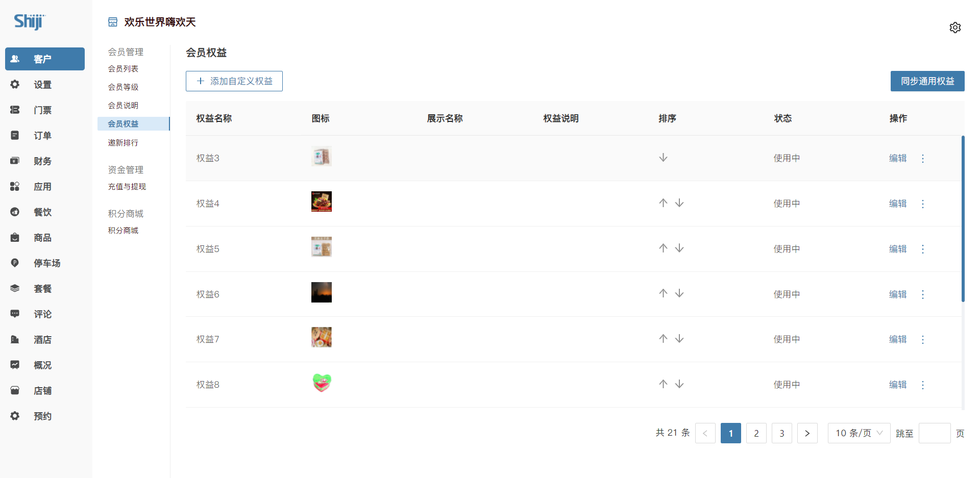Image resolution: width=980 pixels, height=478 pixels.
Task: Open the 订单 section in sidebar
Action: [x=45, y=136]
